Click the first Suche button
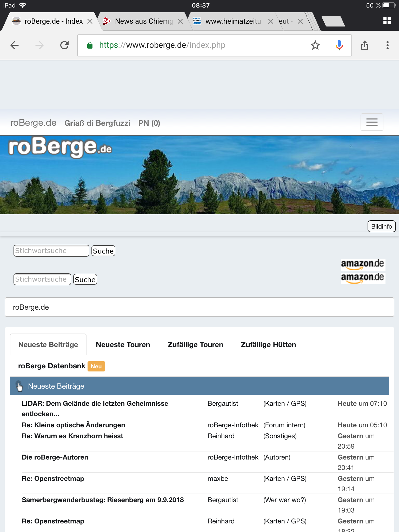The height and width of the screenshot is (532, 399). pos(103,251)
